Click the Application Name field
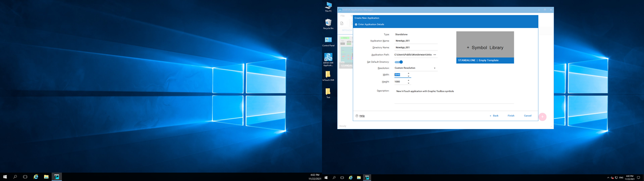Viewport: 644px width, 181px height. coord(416,41)
